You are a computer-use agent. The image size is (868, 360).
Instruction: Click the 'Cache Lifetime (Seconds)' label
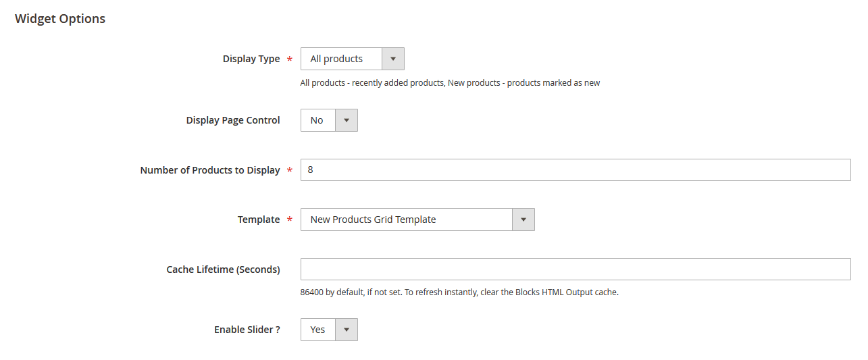click(223, 269)
